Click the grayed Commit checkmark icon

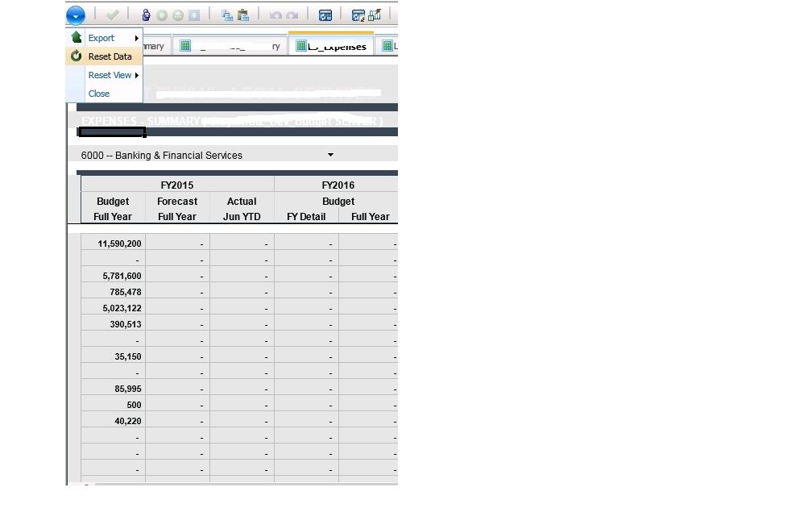pyautogui.click(x=113, y=15)
